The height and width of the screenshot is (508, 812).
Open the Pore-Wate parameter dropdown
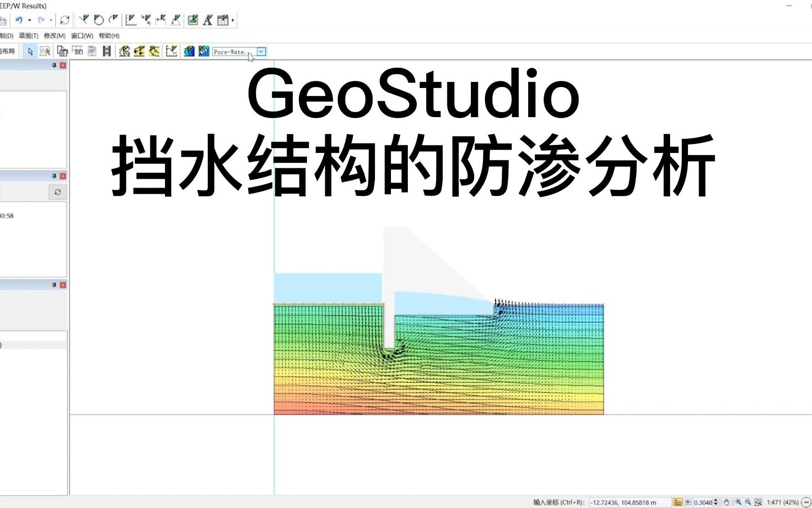tap(261, 52)
